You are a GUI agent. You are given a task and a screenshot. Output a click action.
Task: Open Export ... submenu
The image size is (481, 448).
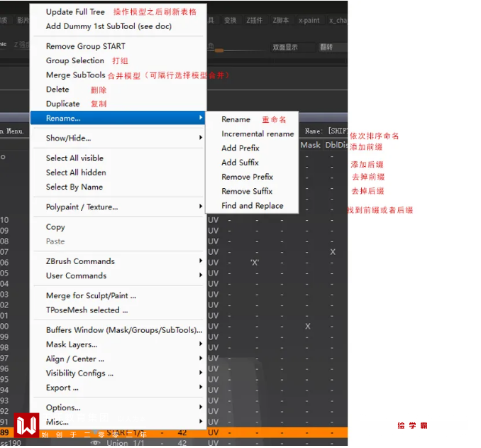click(118, 388)
